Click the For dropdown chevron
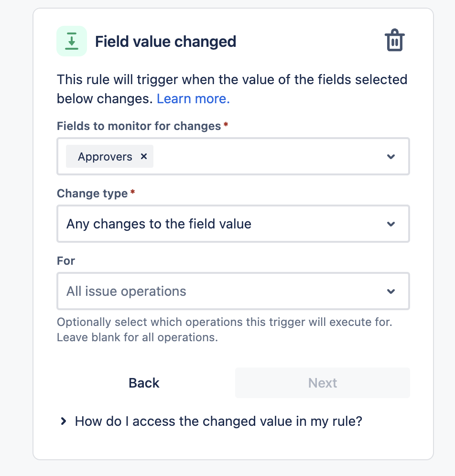 (x=391, y=291)
